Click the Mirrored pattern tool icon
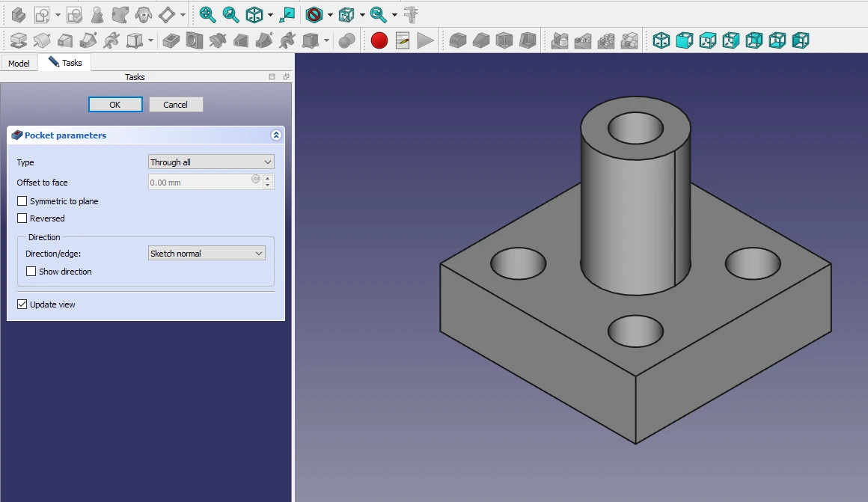This screenshot has height=502, width=868. [x=559, y=40]
